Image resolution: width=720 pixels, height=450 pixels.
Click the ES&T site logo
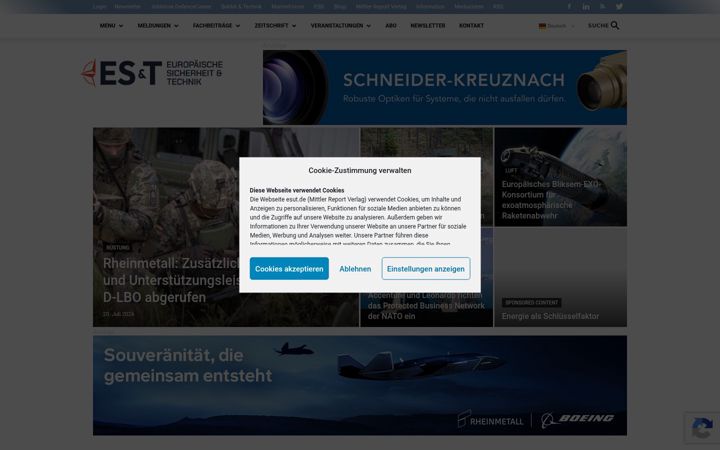[152, 73]
